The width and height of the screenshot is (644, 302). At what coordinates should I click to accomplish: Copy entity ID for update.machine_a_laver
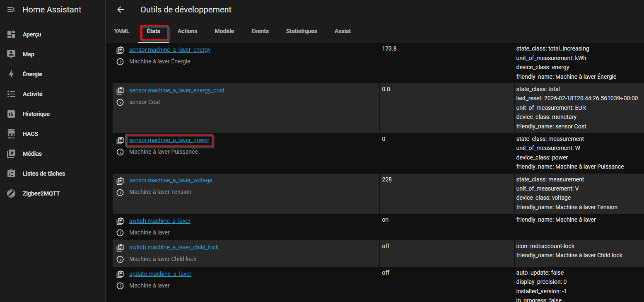(120, 274)
